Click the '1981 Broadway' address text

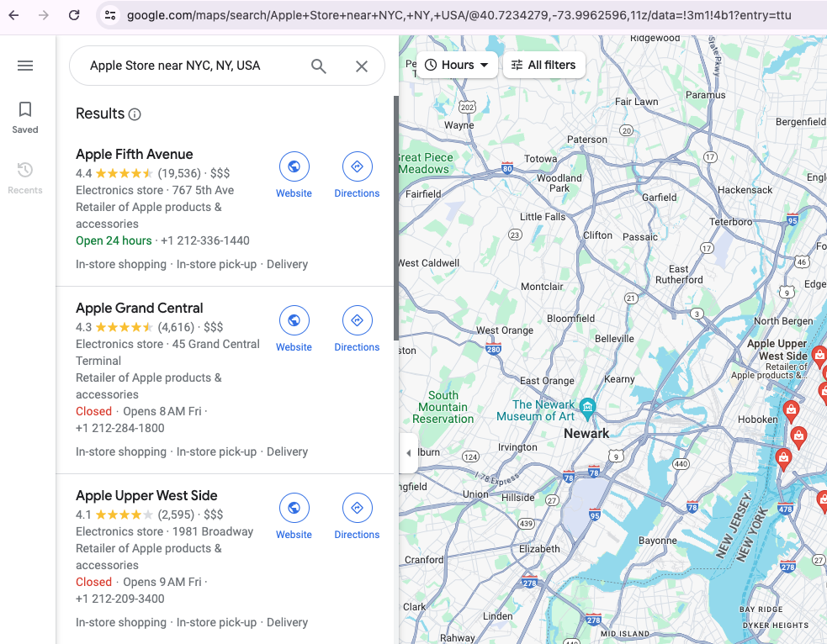[x=213, y=531]
